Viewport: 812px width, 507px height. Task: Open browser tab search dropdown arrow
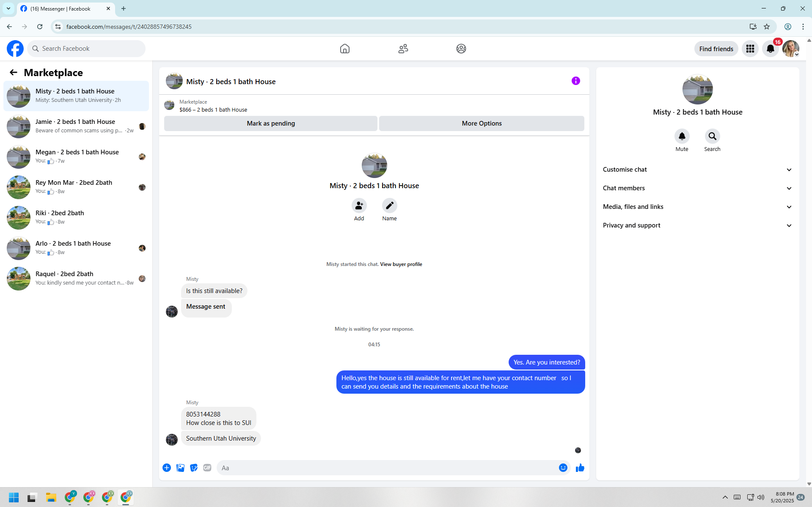point(8,8)
